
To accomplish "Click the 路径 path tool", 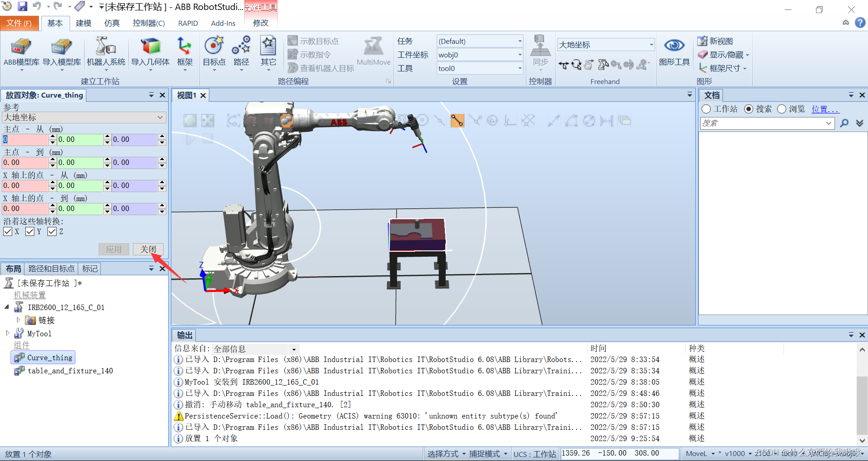I will (x=241, y=53).
